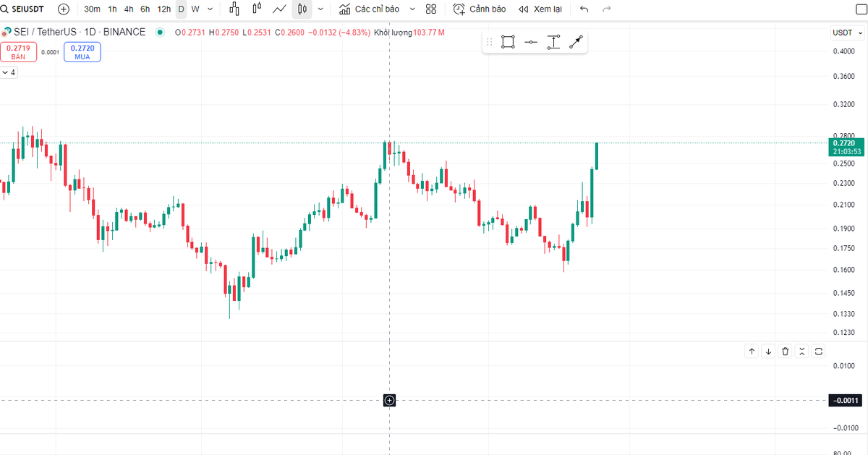Image resolution: width=868 pixels, height=455 pixels.
Task: Collapse the drawings list labeled 4
Action: pos(7,72)
